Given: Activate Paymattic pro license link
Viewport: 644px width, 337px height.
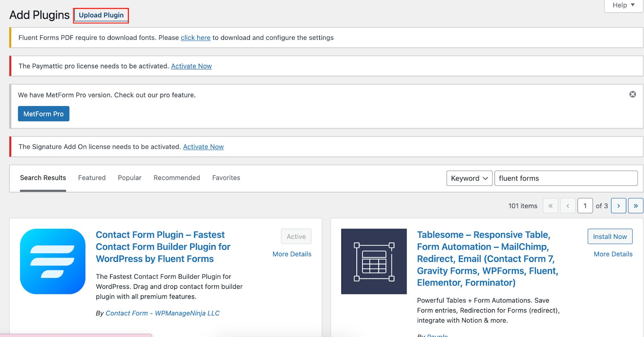Looking at the screenshot, I should coord(192,66).
